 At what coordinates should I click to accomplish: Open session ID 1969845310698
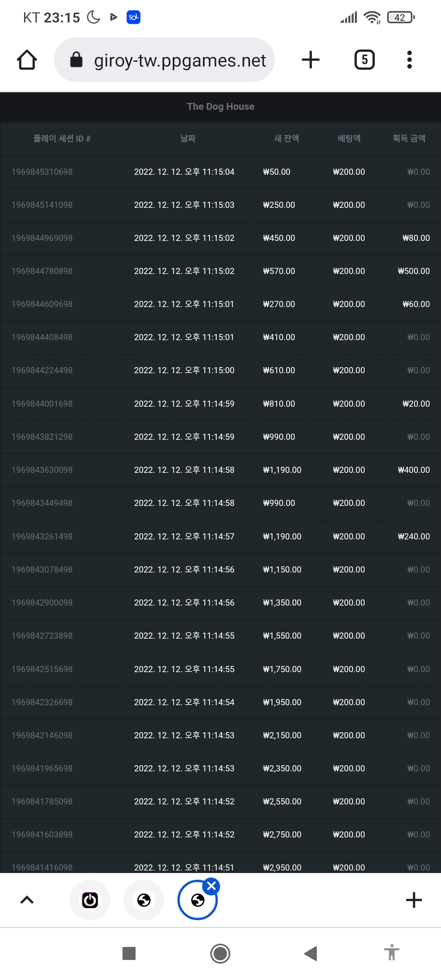(x=42, y=172)
